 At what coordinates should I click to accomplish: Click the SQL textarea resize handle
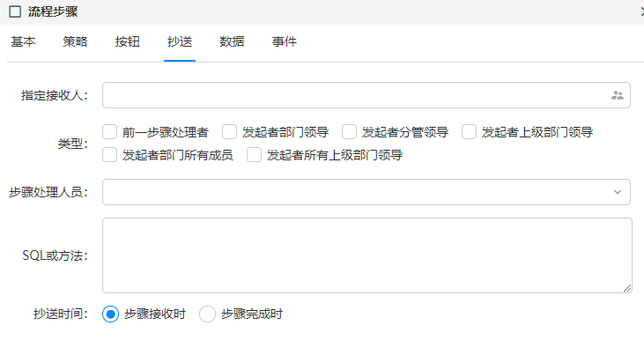click(x=627, y=288)
